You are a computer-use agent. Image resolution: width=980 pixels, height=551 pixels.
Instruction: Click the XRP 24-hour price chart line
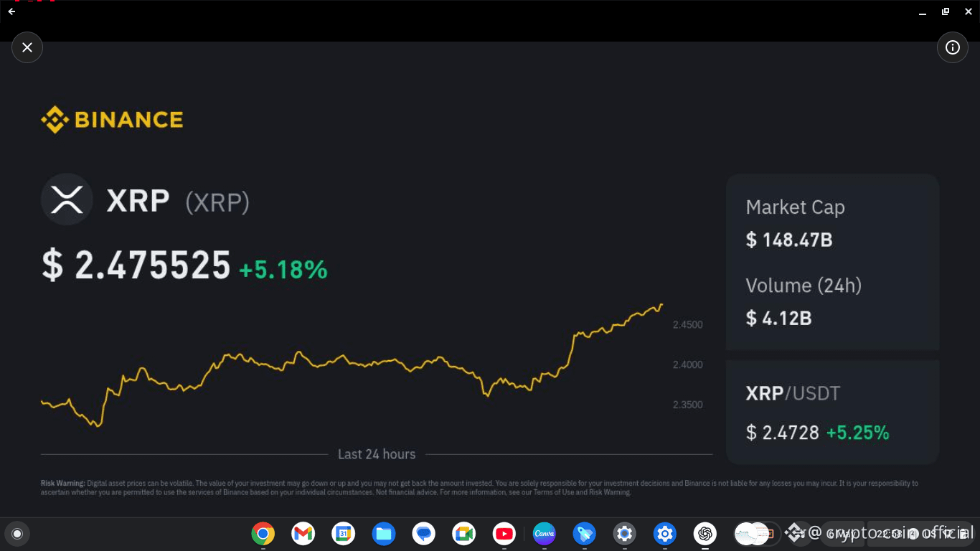[352, 365]
